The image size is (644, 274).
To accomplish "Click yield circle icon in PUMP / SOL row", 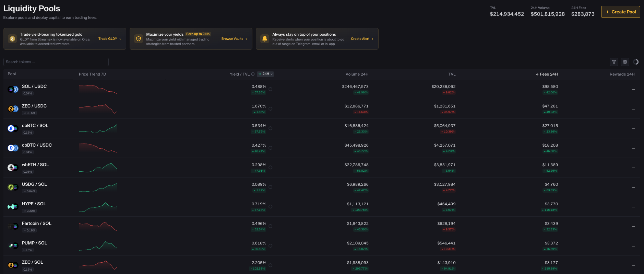I will [x=271, y=246].
